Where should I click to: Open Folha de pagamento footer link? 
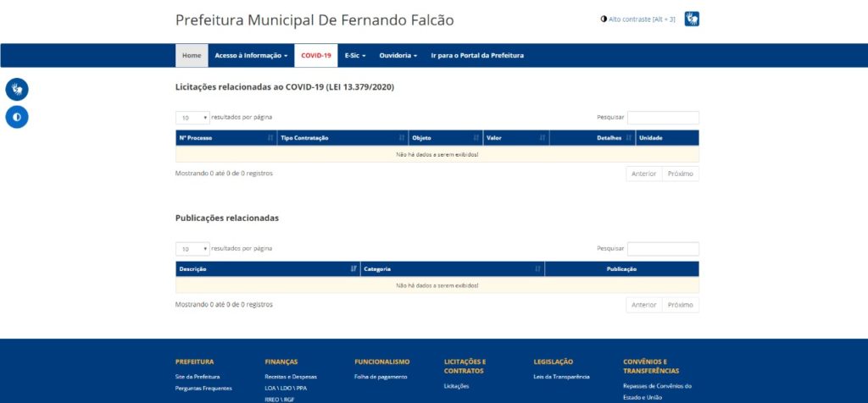pos(381,377)
